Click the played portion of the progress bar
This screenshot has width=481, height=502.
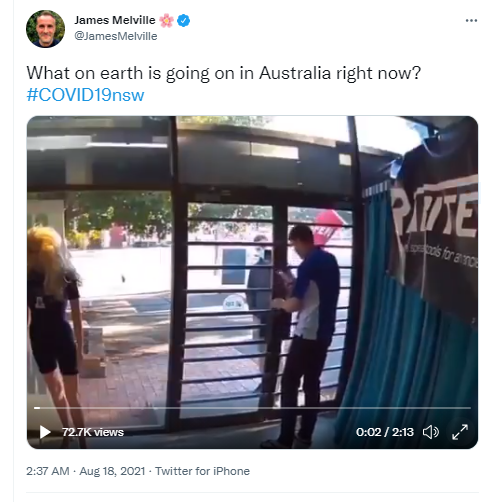37,408
